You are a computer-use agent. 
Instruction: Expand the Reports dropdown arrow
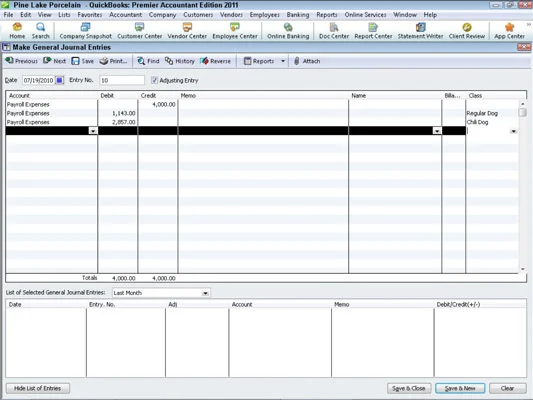click(x=283, y=61)
